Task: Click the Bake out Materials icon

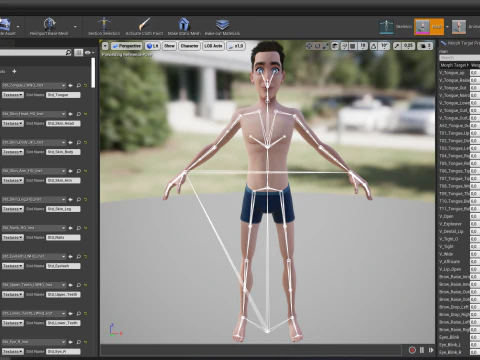Action: [x=222, y=26]
